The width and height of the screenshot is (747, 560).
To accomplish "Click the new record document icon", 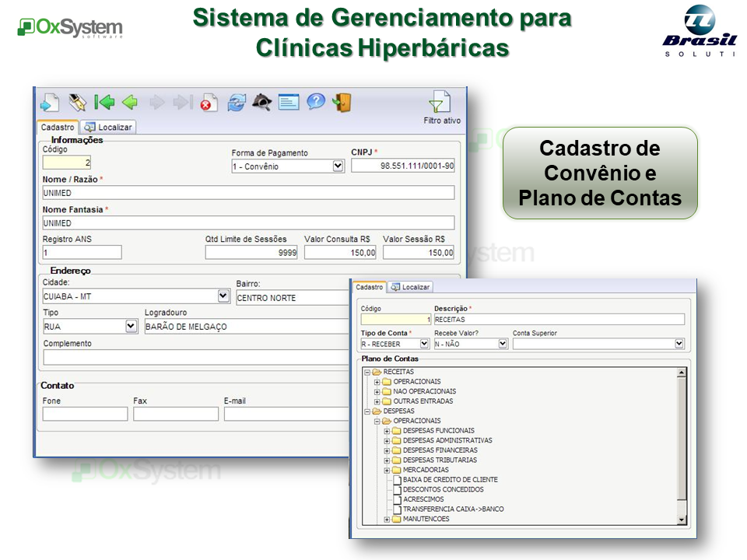I will tap(51, 103).
